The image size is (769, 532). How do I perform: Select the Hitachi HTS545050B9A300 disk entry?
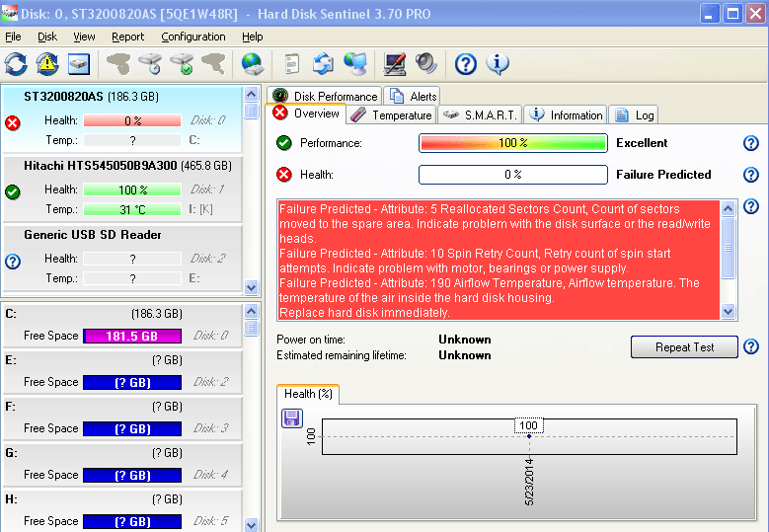[x=122, y=189]
